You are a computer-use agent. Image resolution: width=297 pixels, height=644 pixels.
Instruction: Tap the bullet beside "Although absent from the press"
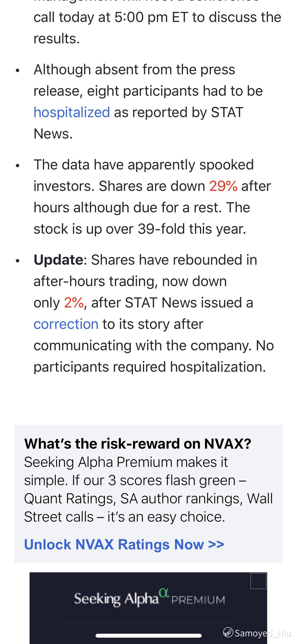point(18,71)
